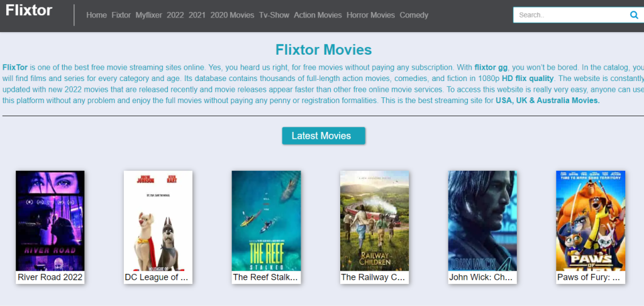Viewport: 644px width, 306px height.
Task: Go to the Myflixer page
Action: click(148, 15)
